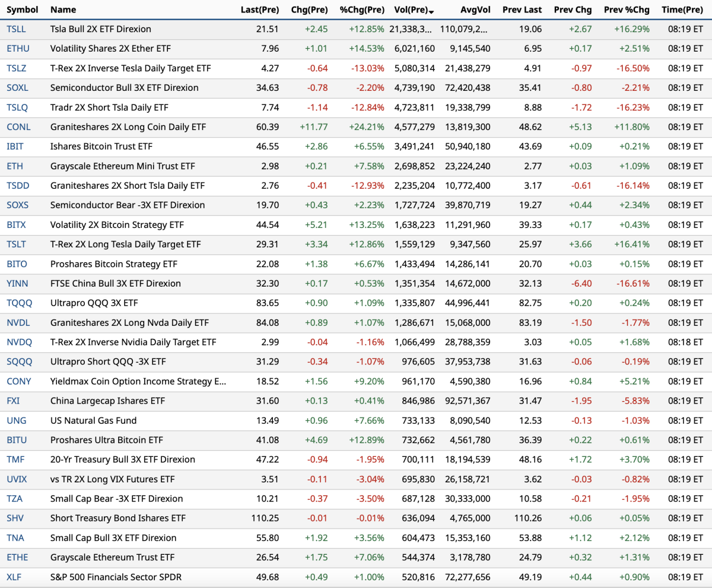Sort table by Symbol column header

[23, 10]
